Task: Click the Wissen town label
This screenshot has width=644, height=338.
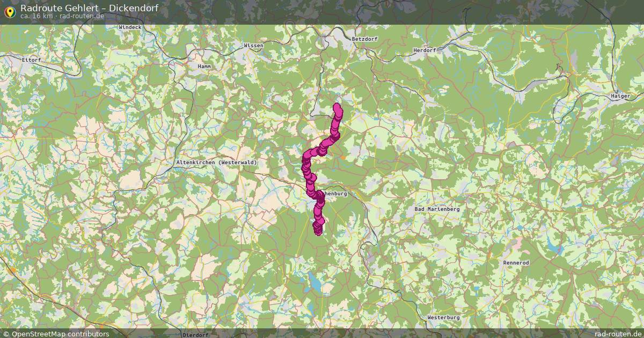Action: (x=253, y=46)
